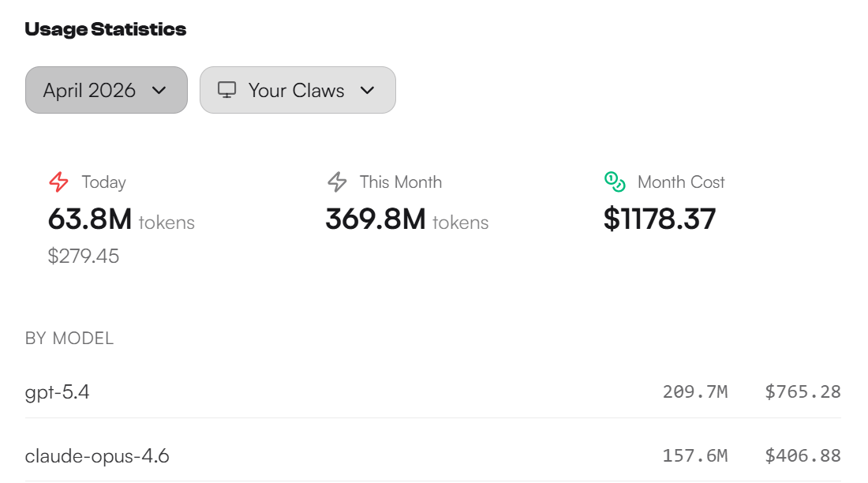The height and width of the screenshot is (483, 868).
Task: Click the 63.8M tokens today figure
Action: pyautogui.click(x=90, y=219)
